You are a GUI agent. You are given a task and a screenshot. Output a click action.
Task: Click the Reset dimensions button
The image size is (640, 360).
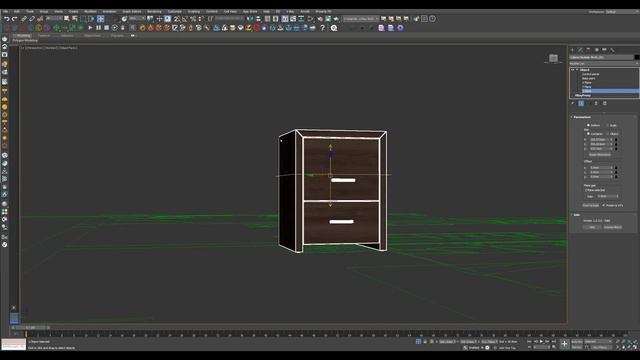tap(600, 155)
